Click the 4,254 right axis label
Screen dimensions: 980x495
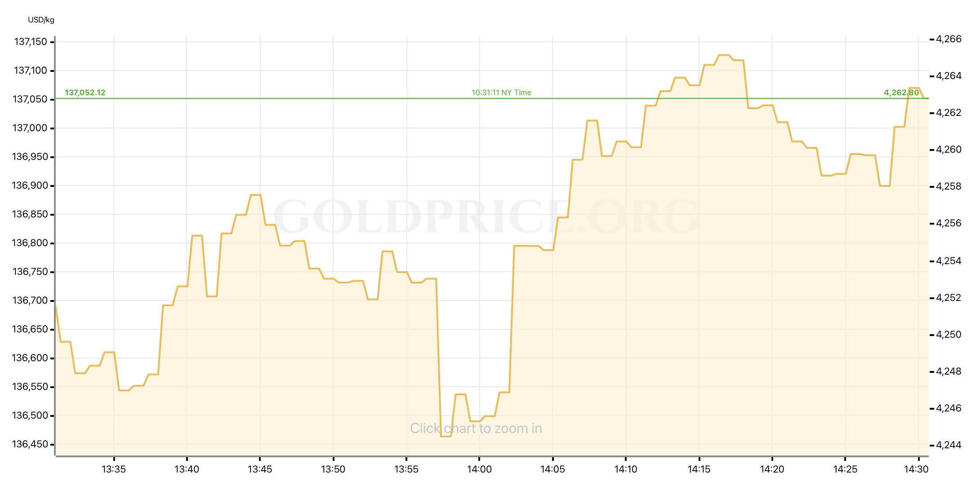[x=949, y=261]
